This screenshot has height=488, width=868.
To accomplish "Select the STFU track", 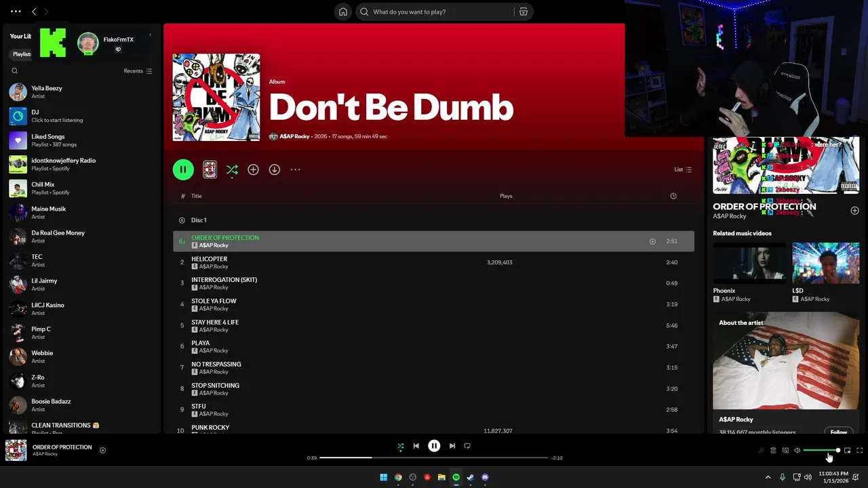I will coord(433,409).
